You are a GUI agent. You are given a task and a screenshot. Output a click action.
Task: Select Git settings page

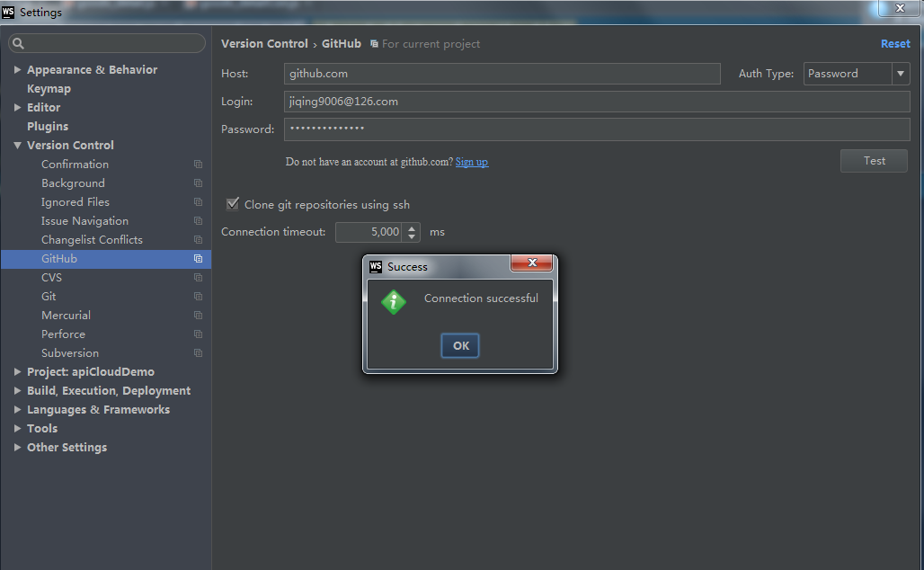(49, 297)
